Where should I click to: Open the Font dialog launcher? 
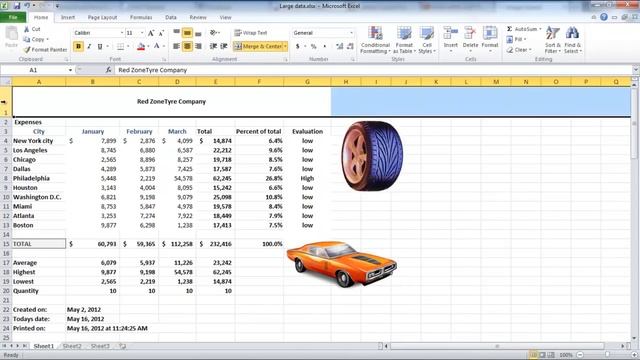164,60
